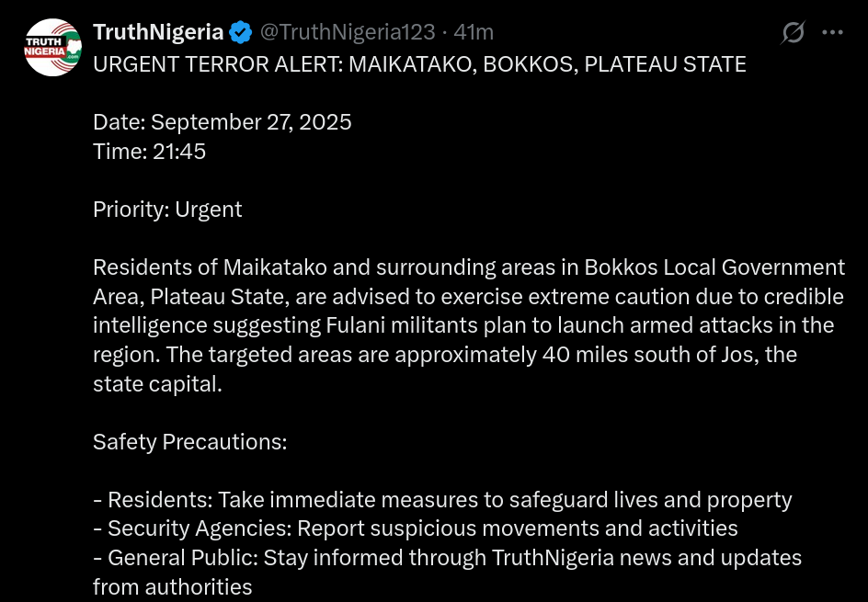Click the Residents safeguard lives bullet line
This screenshot has height=602, width=868.
point(442,500)
